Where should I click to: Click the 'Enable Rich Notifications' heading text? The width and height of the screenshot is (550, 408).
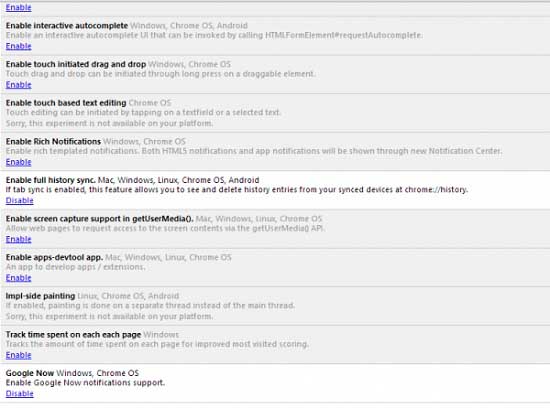click(53, 141)
